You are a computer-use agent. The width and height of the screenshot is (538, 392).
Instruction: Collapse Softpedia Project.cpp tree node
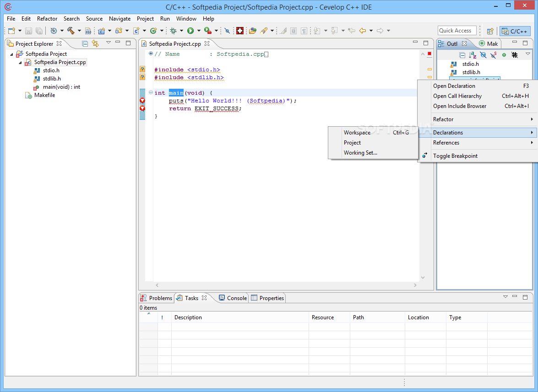pyautogui.click(x=20, y=62)
